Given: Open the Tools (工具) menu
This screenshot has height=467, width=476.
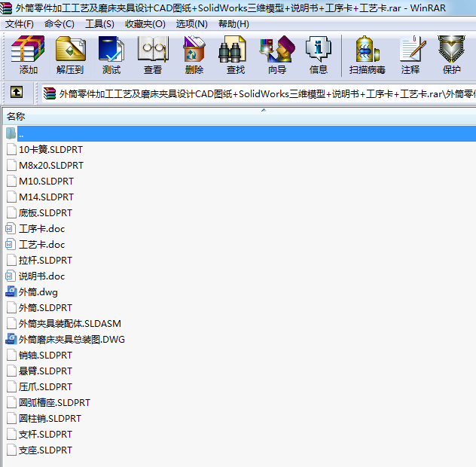Looking at the screenshot, I should (x=99, y=23).
